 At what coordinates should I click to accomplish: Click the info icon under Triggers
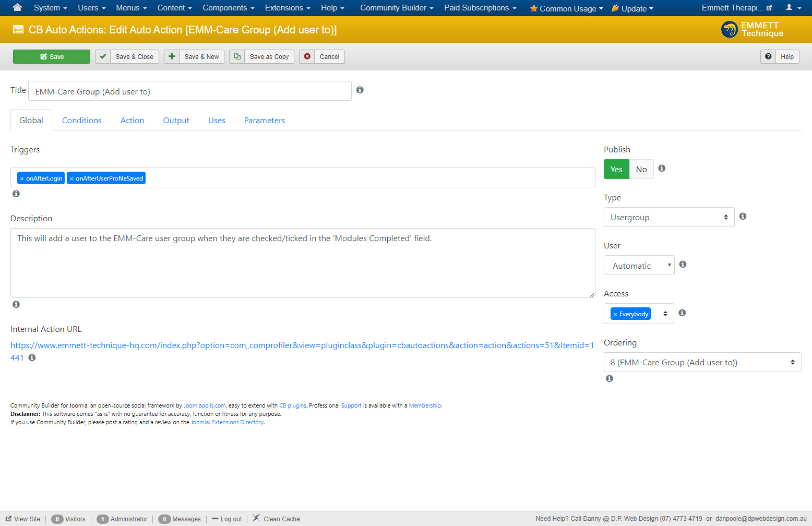click(x=16, y=194)
